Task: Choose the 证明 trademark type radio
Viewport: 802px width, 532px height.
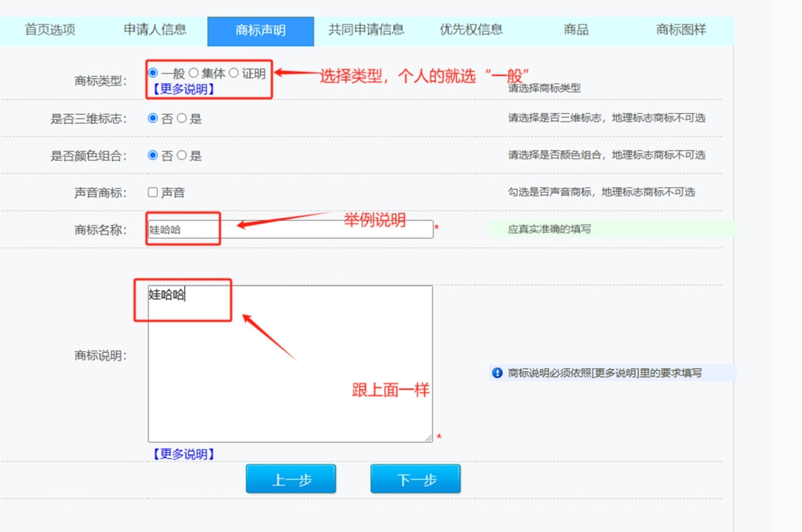Action: (x=234, y=73)
